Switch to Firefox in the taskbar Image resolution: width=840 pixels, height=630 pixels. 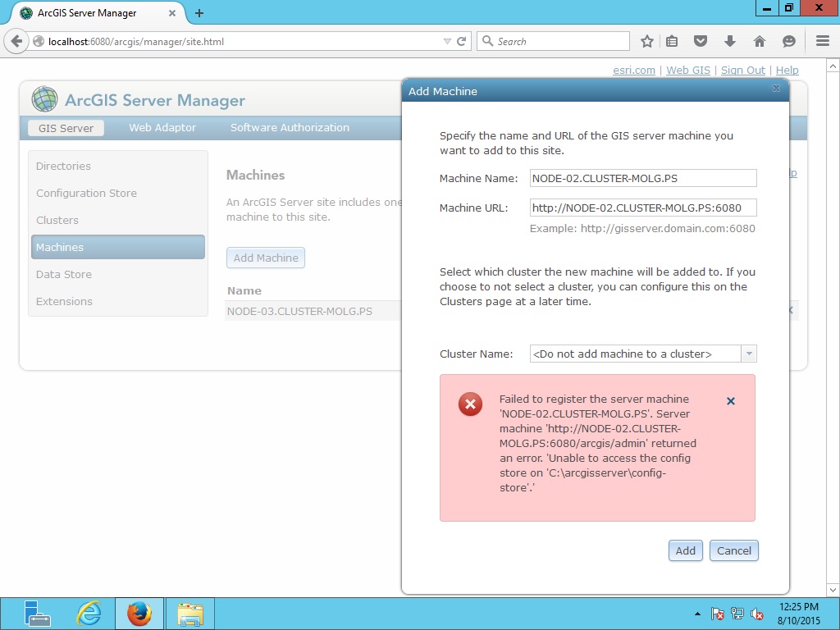click(x=139, y=614)
